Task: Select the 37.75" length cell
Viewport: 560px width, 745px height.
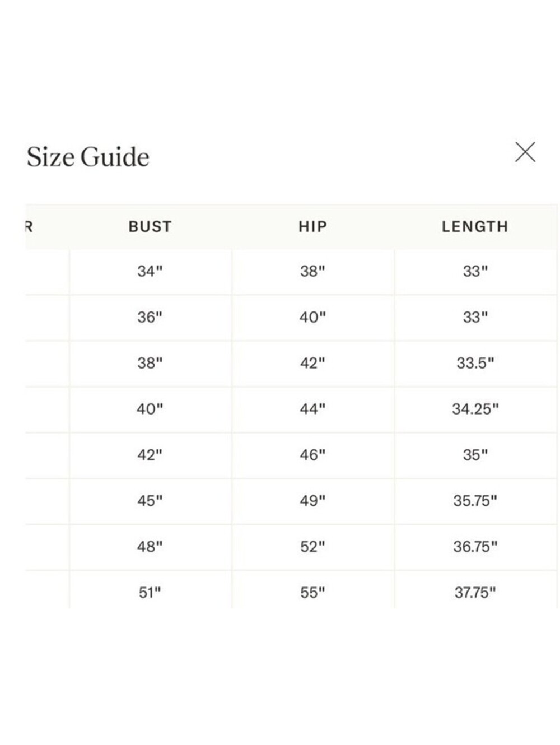Action: click(x=475, y=590)
